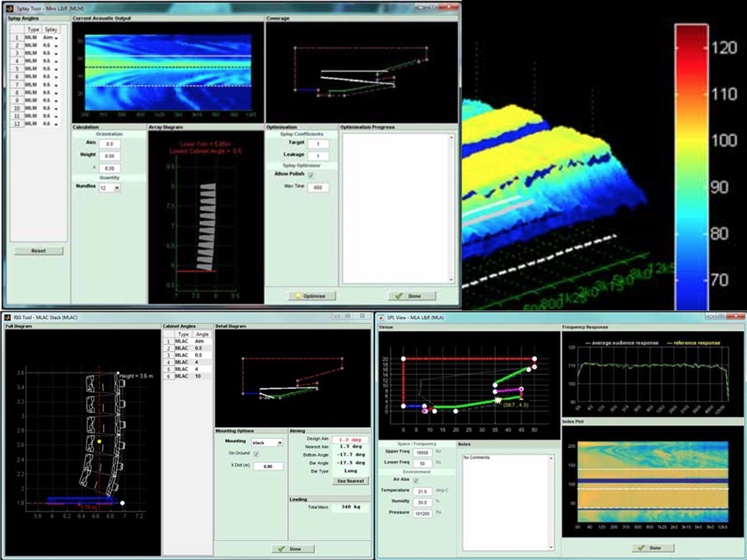Screen dimensions: 747x560
Task: Click the green checkmark on RIG Tool's Done button
Action: point(282,547)
